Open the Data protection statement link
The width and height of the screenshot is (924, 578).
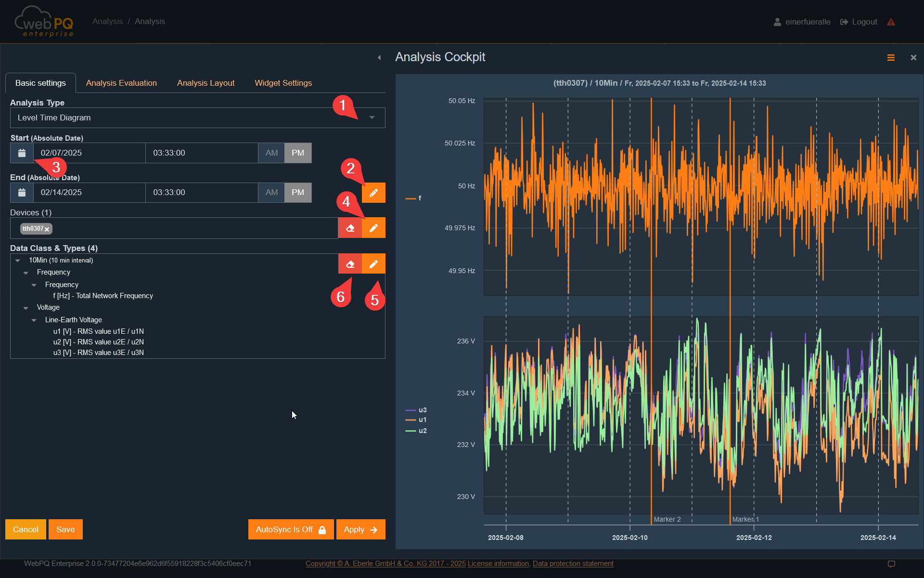tap(573, 563)
